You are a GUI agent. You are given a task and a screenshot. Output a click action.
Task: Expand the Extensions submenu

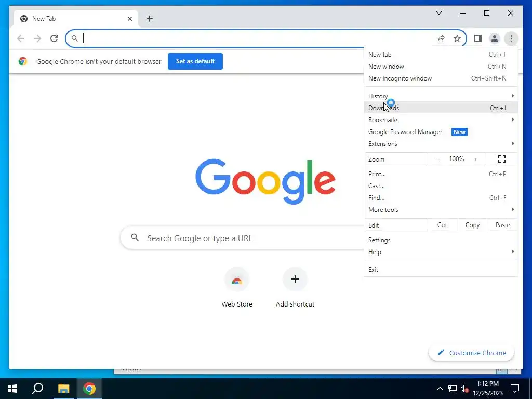(441, 144)
